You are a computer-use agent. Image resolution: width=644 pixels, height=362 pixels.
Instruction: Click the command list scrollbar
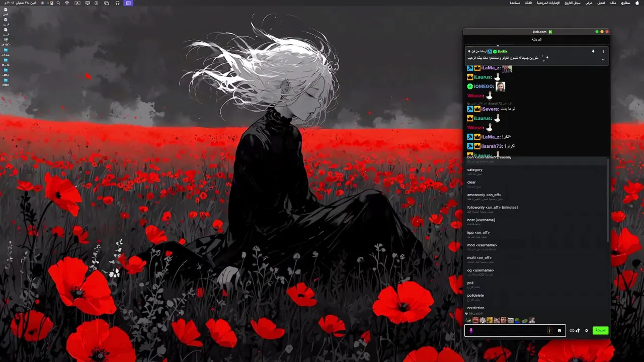[608, 201]
